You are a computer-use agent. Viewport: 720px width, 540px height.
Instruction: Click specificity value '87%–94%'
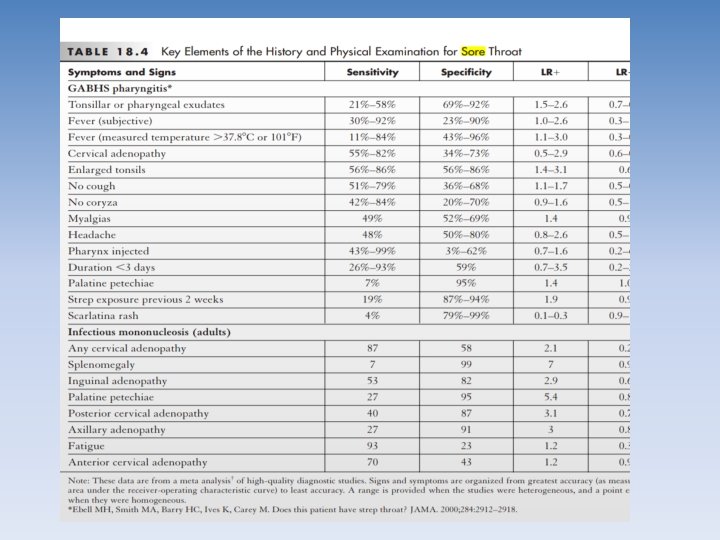466,299
